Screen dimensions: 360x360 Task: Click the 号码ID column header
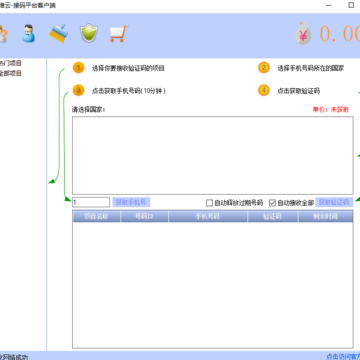[144, 216]
